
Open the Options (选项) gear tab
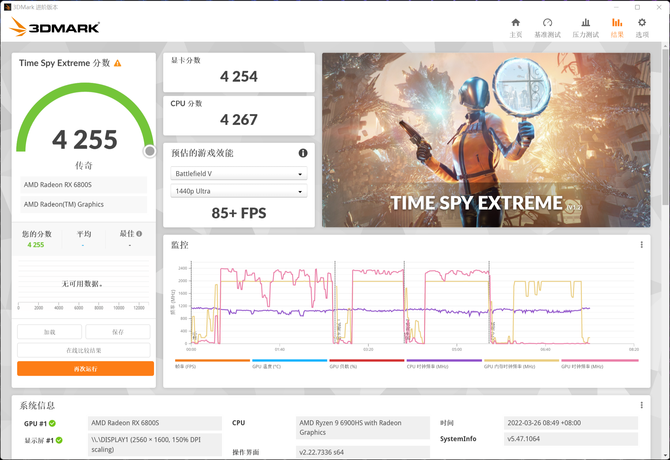pyautogui.click(x=642, y=28)
